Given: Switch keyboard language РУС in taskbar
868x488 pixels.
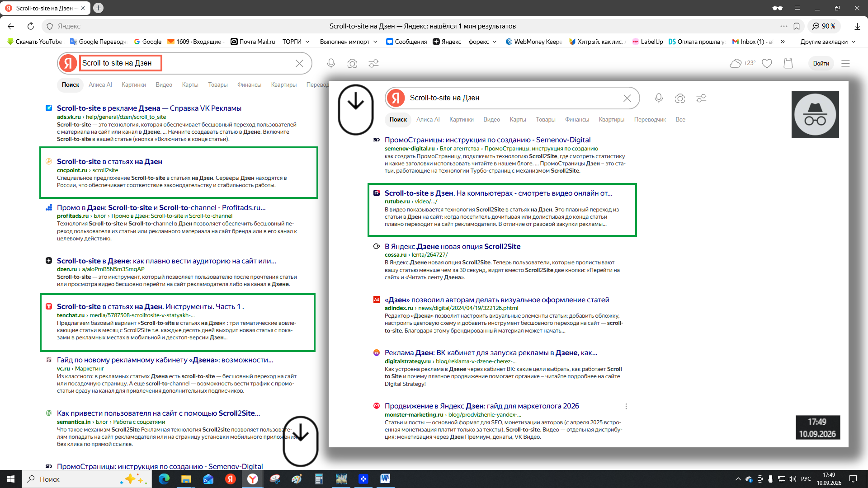Looking at the screenshot, I should (x=806, y=479).
